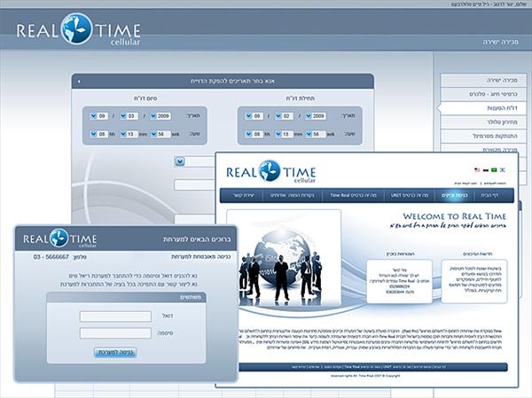Click the website footer navigation links bar
The height and width of the screenshot is (398, 532).
point(373,367)
